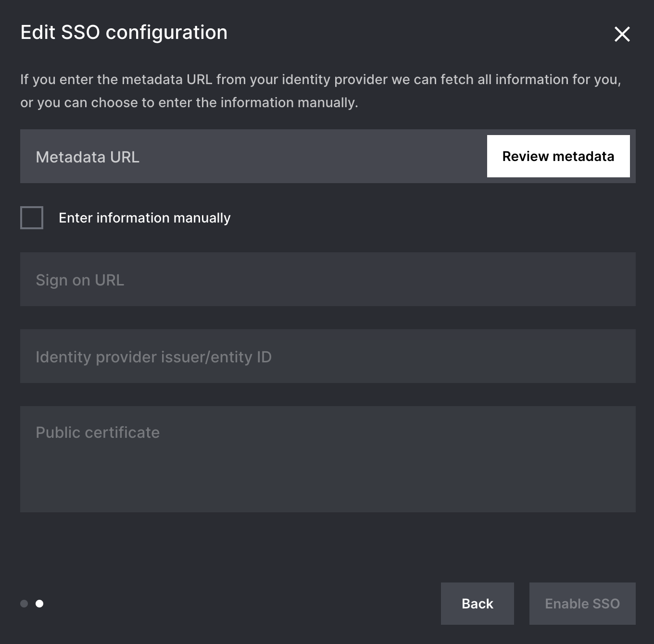Select the second pagination dot
The height and width of the screenshot is (644, 654).
tap(40, 604)
